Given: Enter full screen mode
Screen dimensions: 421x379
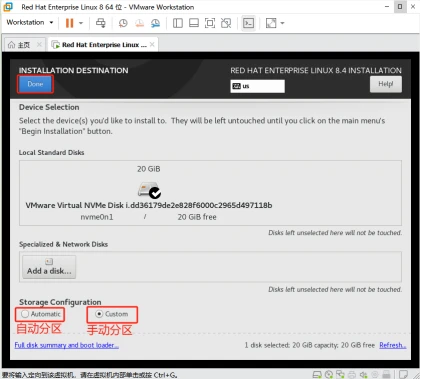Looking at the screenshot, I should [x=210, y=23].
